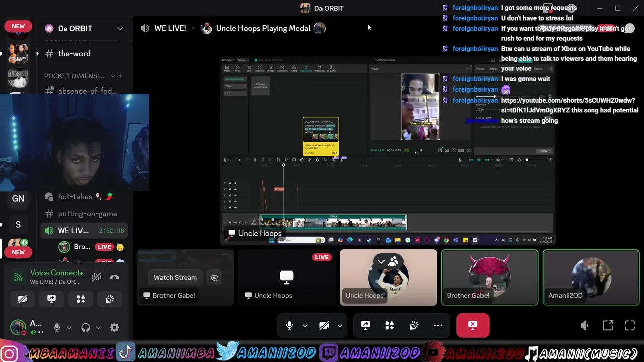This screenshot has width=644, height=362.
Task: Toggle fullscreen for the stream
Action: click(x=630, y=326)
